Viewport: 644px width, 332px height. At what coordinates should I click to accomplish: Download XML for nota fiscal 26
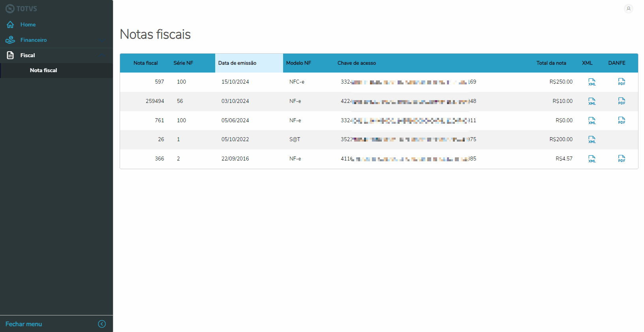tap(592, 140)
